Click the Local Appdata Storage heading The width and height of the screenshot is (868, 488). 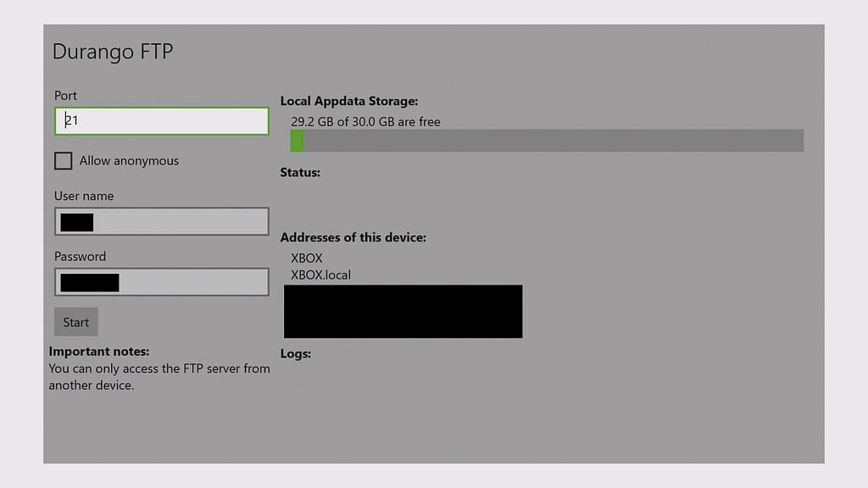pos(348,101)
